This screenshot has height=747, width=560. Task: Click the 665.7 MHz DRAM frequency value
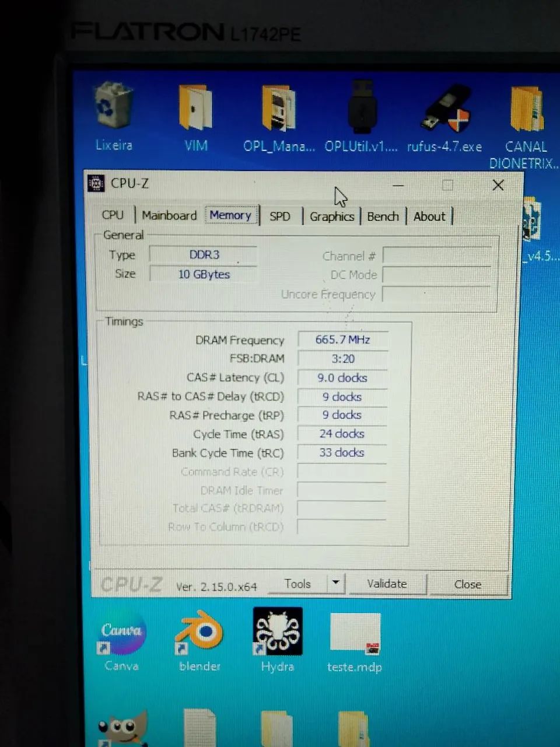tap(343, 340)
